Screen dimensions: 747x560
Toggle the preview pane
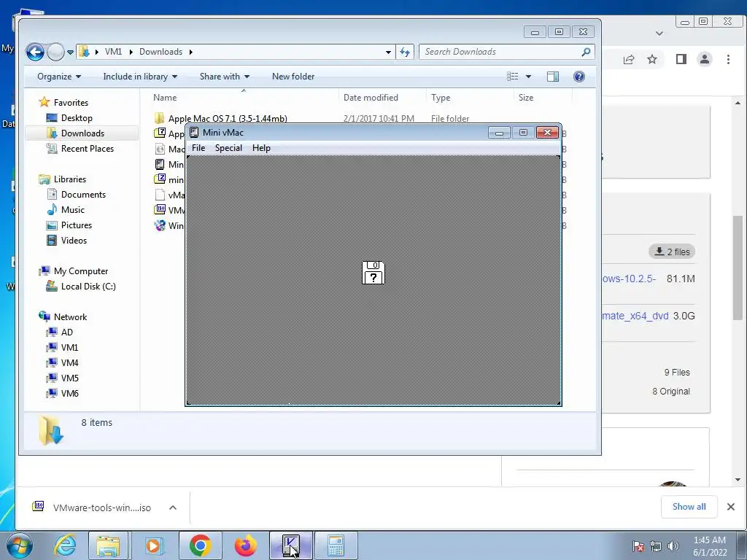tap(553, 76)
